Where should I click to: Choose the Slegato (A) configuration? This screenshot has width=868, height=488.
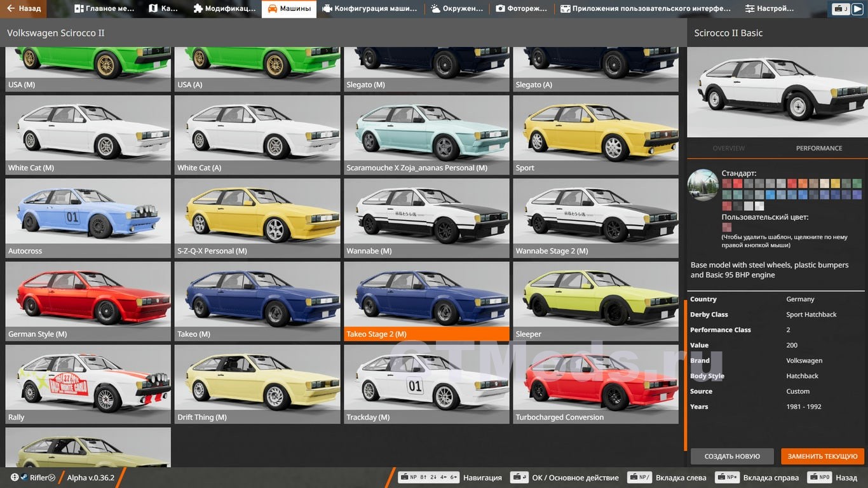[x=595, y=69]
